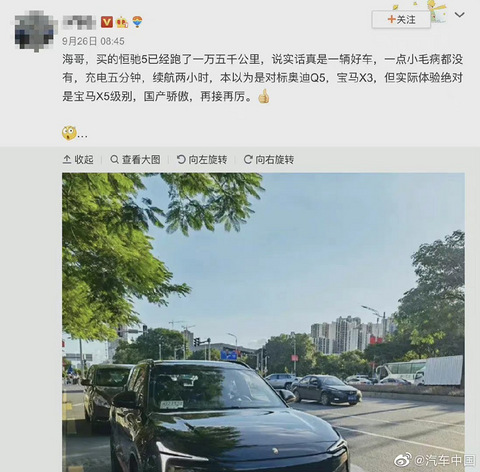Click the blurred user avatar

[x=35, y=32]
